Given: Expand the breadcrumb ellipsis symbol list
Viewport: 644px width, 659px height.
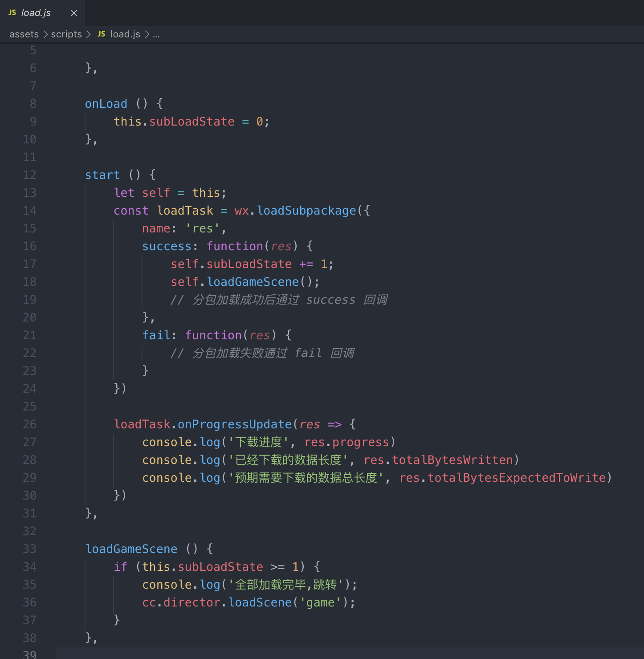Looking at the screenshot, I should point(156,35).
